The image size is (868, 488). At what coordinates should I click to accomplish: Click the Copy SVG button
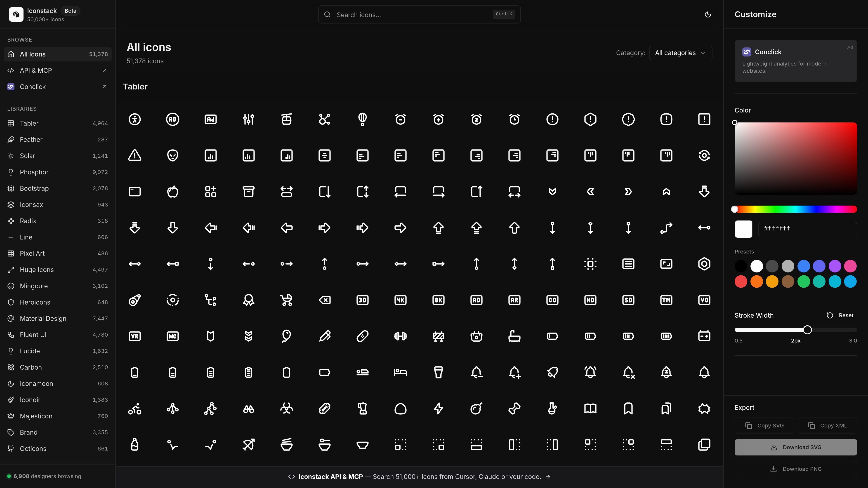click(764, 426)
